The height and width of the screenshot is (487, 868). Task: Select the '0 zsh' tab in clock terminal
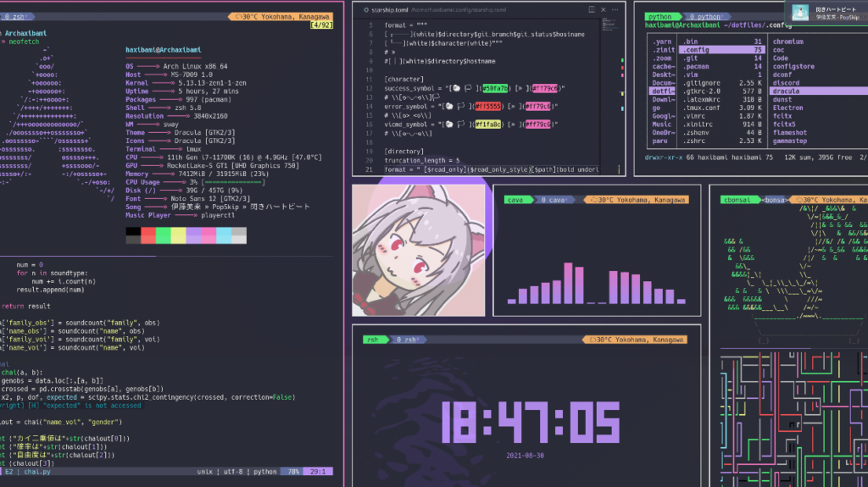tap(408, 340)
